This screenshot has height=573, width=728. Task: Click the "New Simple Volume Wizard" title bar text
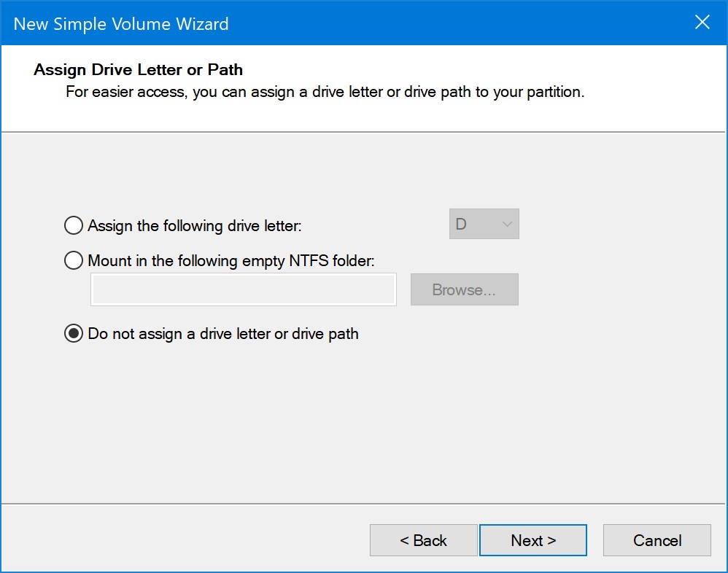pyautogui.click(x=121, y=23)
